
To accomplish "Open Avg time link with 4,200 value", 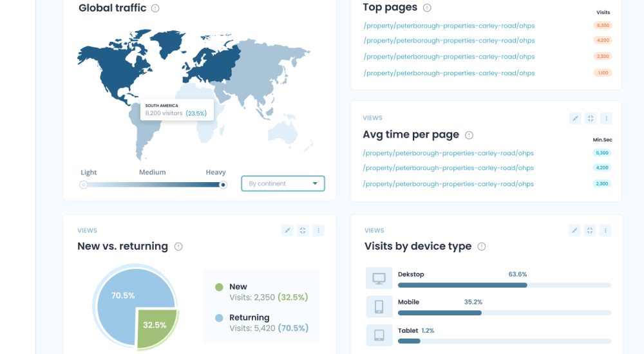I will (x=448, y=167).
